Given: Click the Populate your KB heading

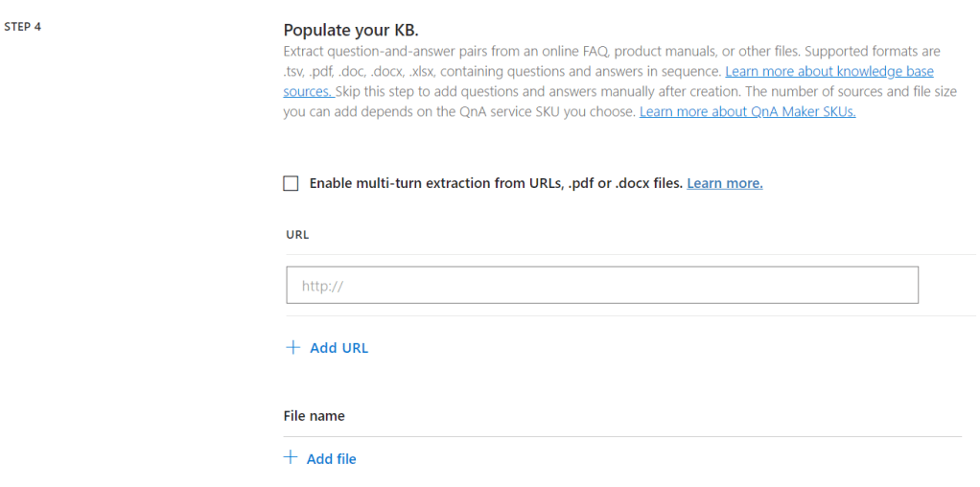Looking at the screenshot, I should [351, 30].
